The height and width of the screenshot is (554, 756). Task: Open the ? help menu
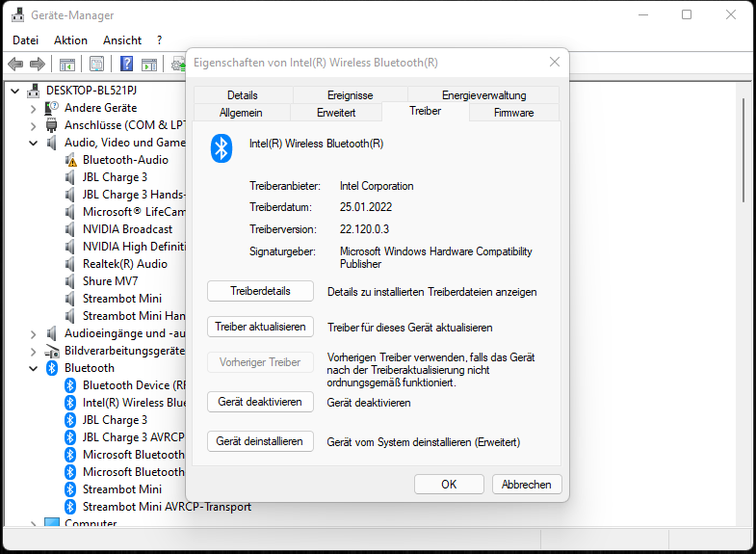(x=159, y=40)
